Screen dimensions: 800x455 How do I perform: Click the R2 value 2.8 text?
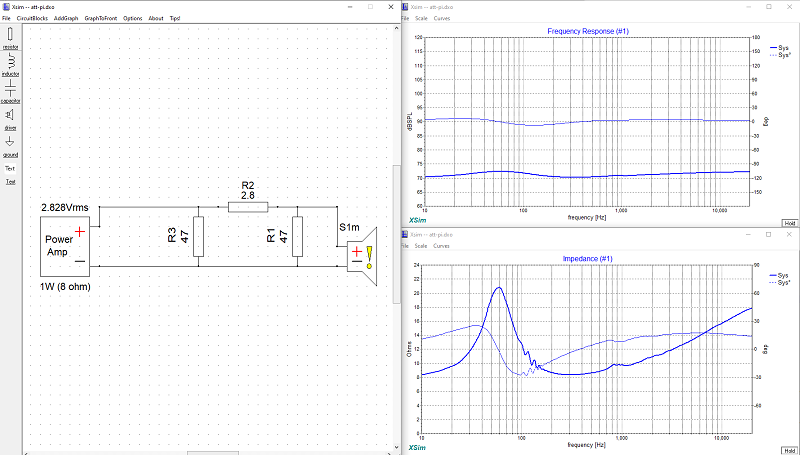(248, 195)
